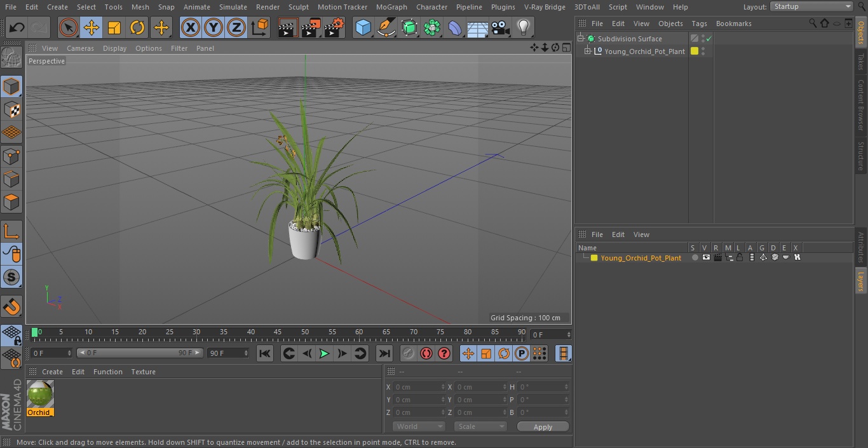
Task: Collapse the Subdivision Surface tree item
Action: (580, 39)
